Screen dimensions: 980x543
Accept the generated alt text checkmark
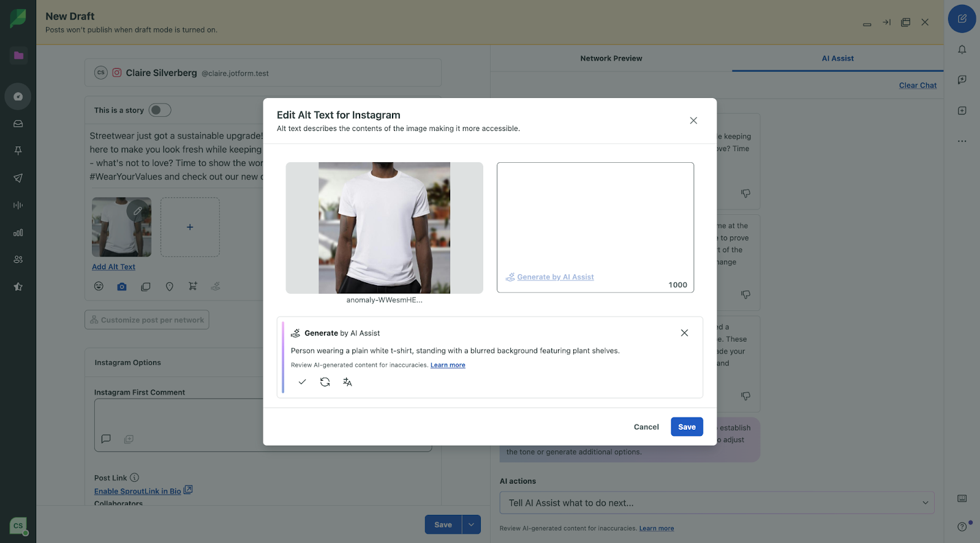point(302,382)
